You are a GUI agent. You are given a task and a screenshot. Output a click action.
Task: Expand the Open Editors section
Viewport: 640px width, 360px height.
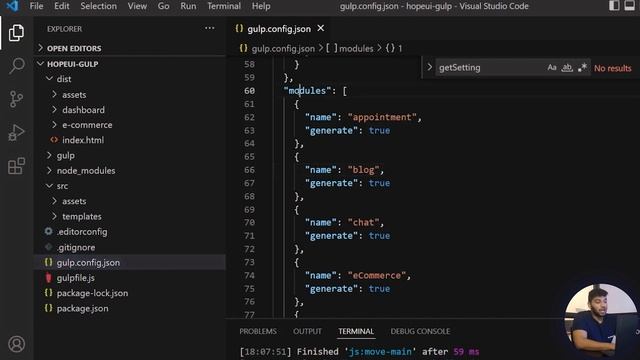[x=74, y=48]
